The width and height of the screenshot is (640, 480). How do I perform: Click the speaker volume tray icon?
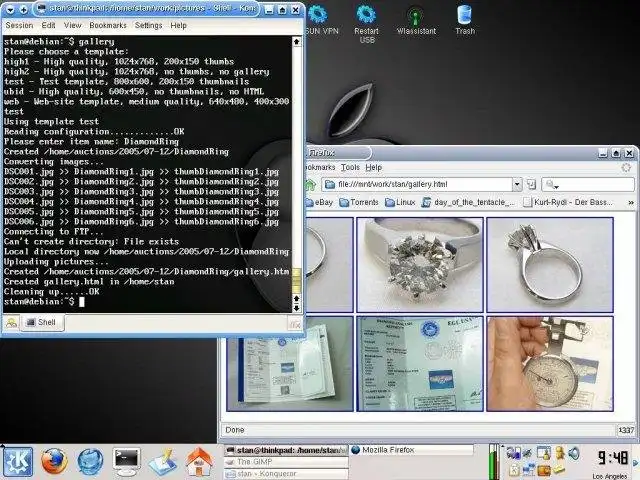[x=574, y=453]
